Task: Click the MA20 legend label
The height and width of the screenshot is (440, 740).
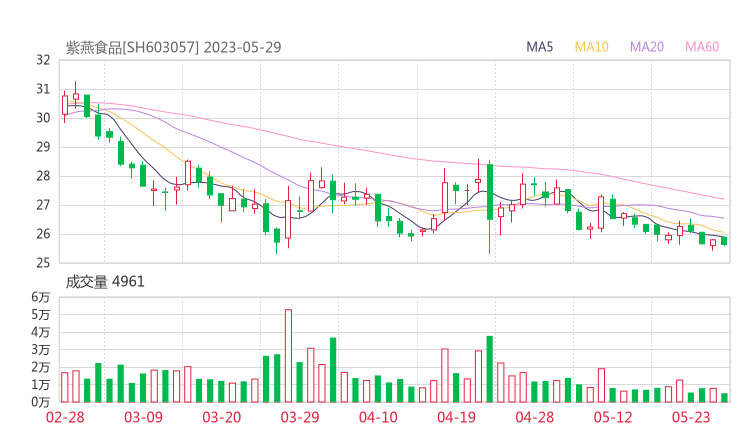Action: [647, 47]
